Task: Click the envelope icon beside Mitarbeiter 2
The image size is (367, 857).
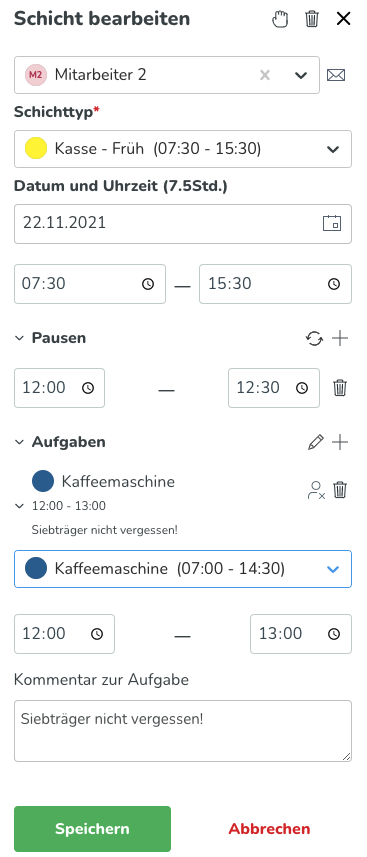Action: click(336, 75)
